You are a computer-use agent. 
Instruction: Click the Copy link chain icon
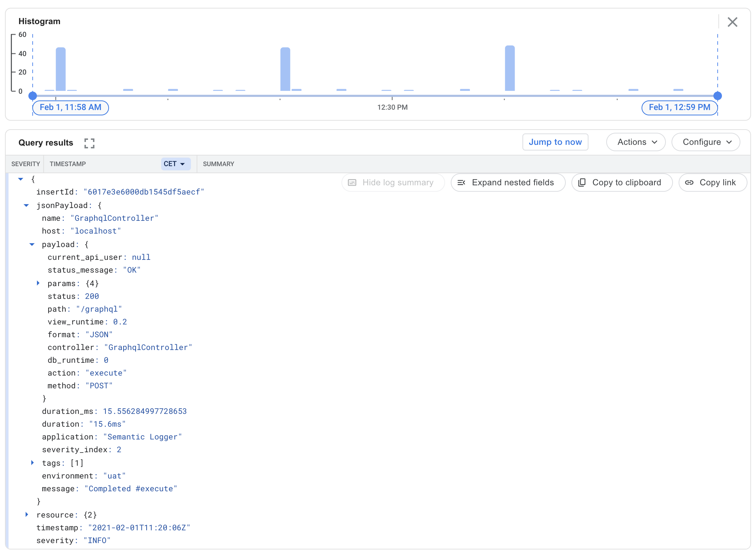689,182
